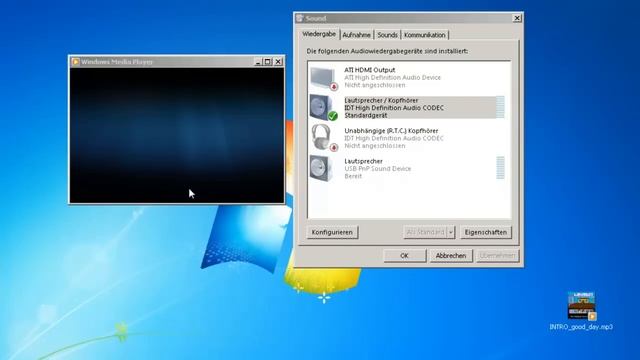Image resolution: width=640 pixels, height=360 pixels.
Task: Click the Übernehmen button
Action: click(497, 256)
